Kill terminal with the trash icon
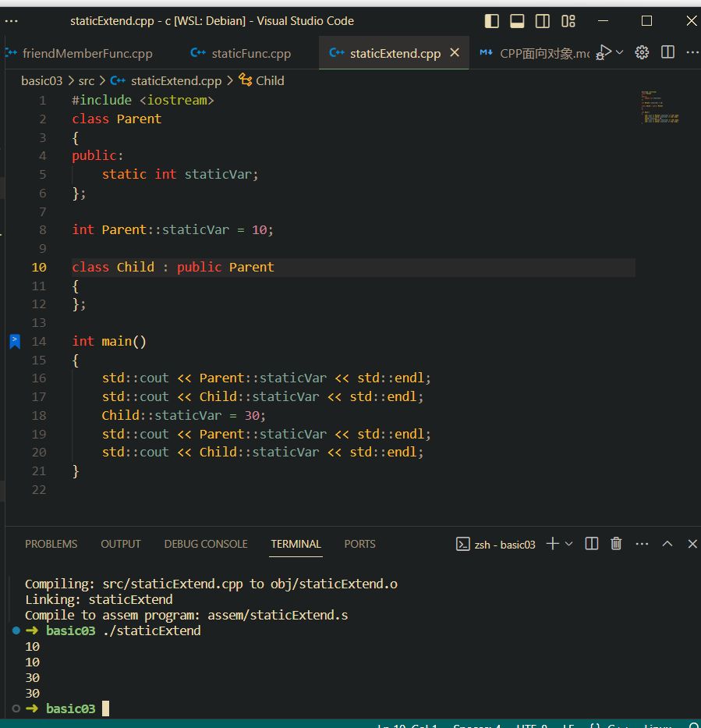This screenshot has width=701, height=728. 616,544
